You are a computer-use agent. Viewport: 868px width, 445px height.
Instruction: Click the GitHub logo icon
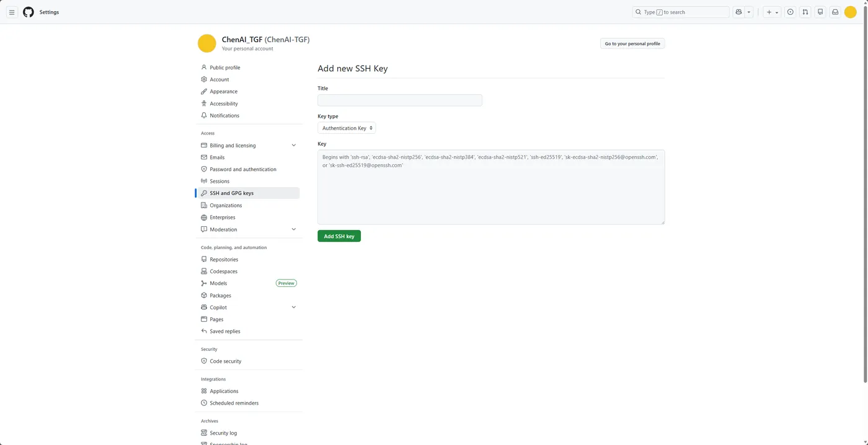[29, 12]
